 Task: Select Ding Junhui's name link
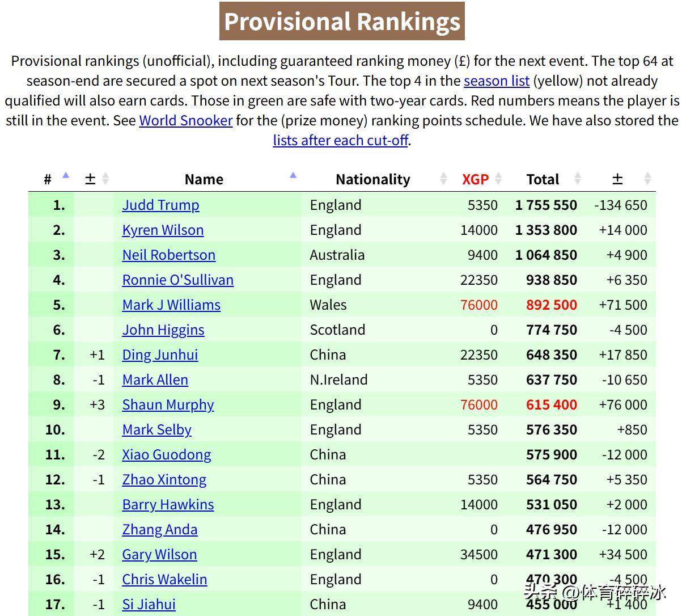pyautogui.click(x=160, y=355)
